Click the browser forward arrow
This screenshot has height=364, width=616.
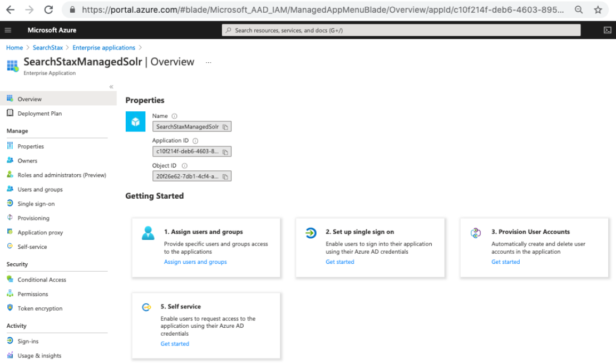pyautogui.click(x=29, y=10)
